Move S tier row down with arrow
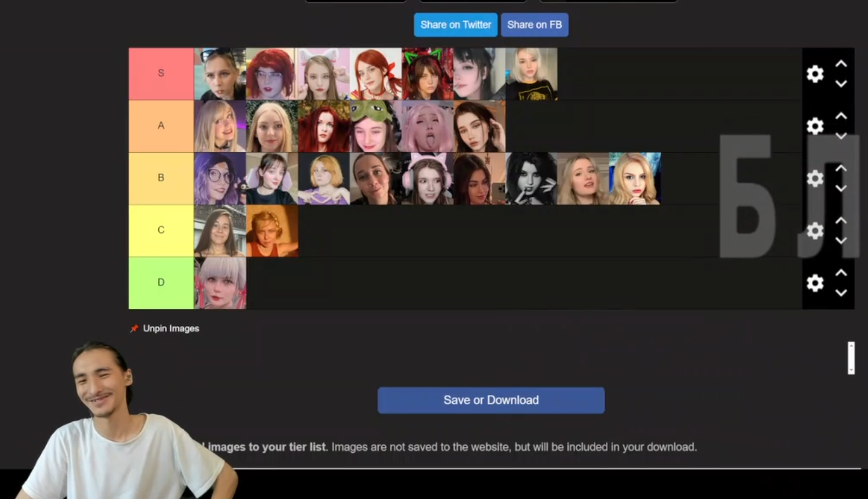This screenshot has width=868, height=499. 841,84
